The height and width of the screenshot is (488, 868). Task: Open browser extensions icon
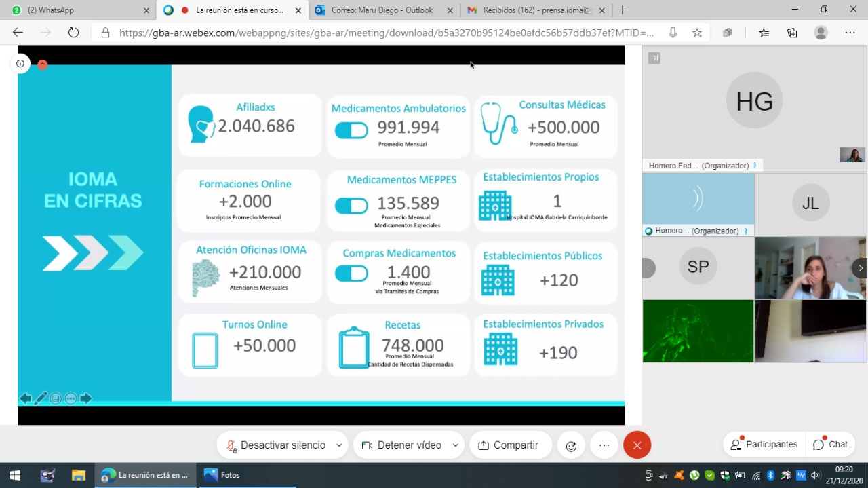click(x=728, y=33)
